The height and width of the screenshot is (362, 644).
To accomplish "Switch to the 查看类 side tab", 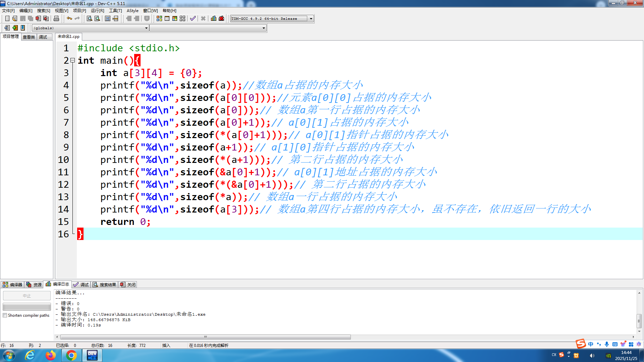I will (x=29, y=37).
